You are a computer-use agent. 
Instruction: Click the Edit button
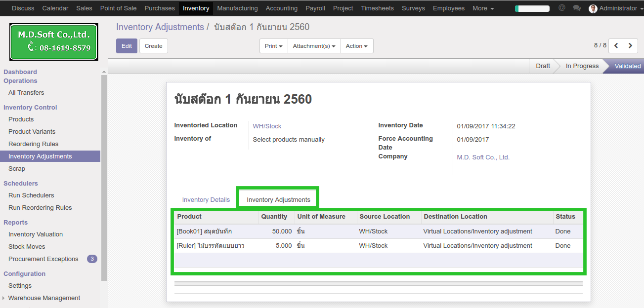pyautogui.click(x=127, y=46)
